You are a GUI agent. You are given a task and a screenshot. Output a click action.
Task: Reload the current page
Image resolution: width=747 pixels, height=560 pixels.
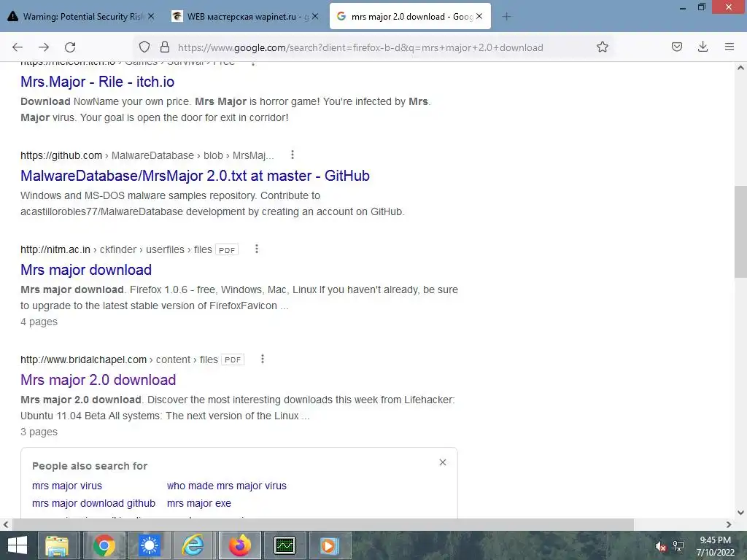[x=70, y=47]
